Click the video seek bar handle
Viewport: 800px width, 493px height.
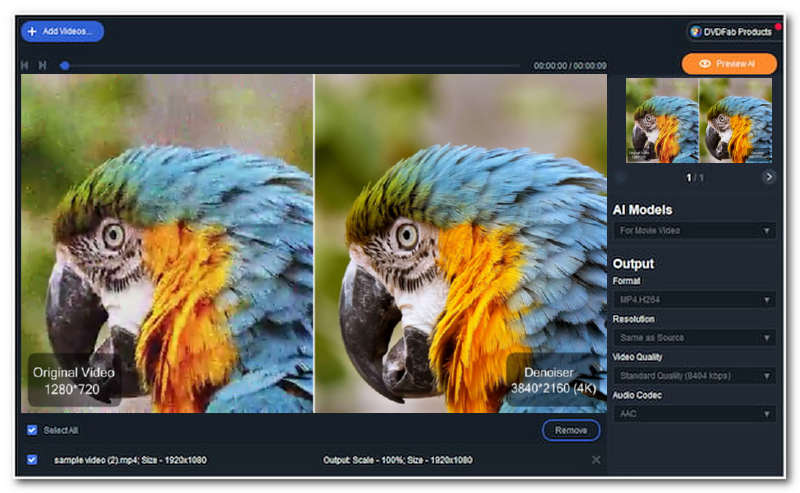(x=64, y=65)
